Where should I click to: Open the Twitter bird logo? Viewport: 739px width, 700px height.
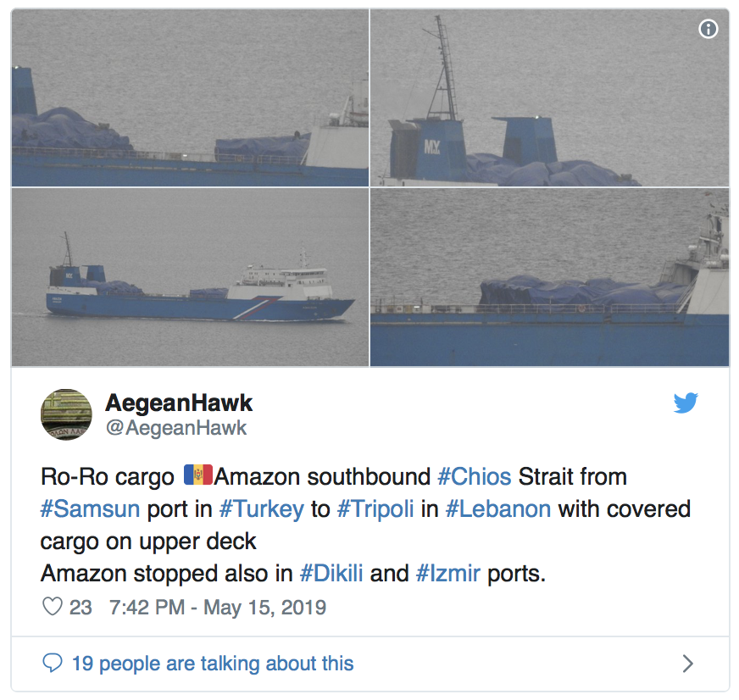coord(686,403)
